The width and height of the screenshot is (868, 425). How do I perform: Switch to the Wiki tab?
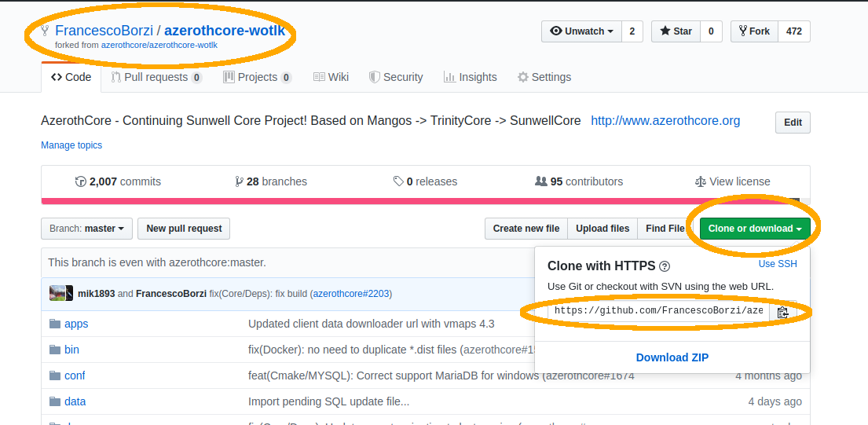[x=331, y=78]
